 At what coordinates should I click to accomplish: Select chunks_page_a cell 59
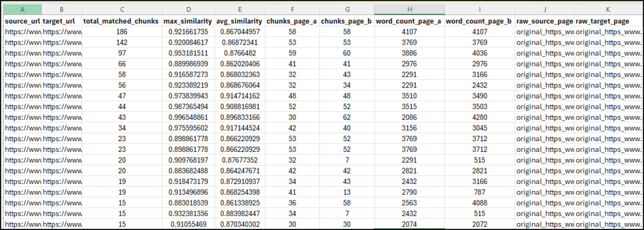coord(292,53)
